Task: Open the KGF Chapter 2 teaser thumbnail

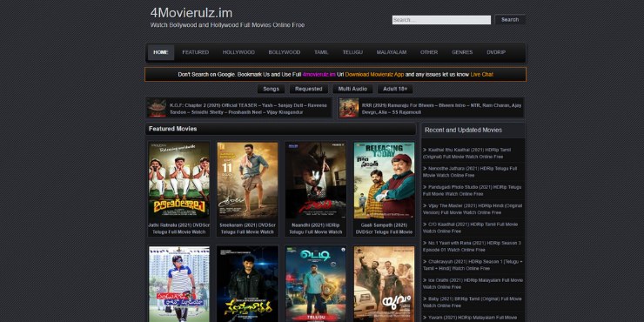Action: click(157, 108)
